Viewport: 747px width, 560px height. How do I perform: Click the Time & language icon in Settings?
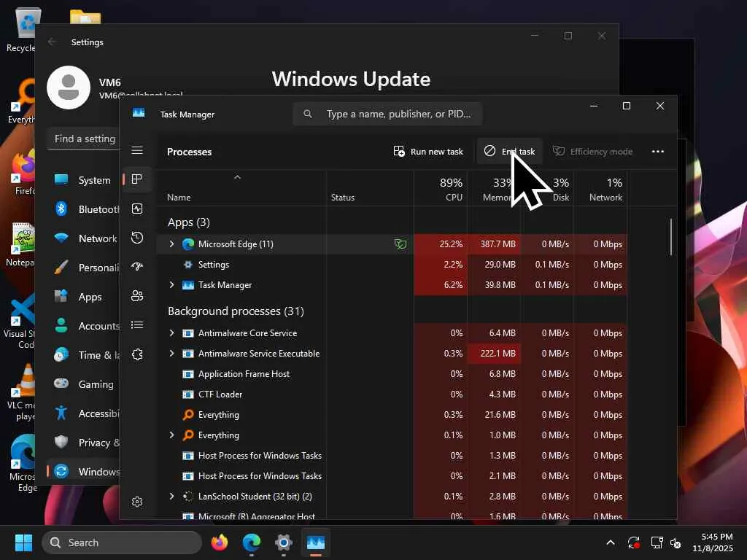tap(61, 355)
